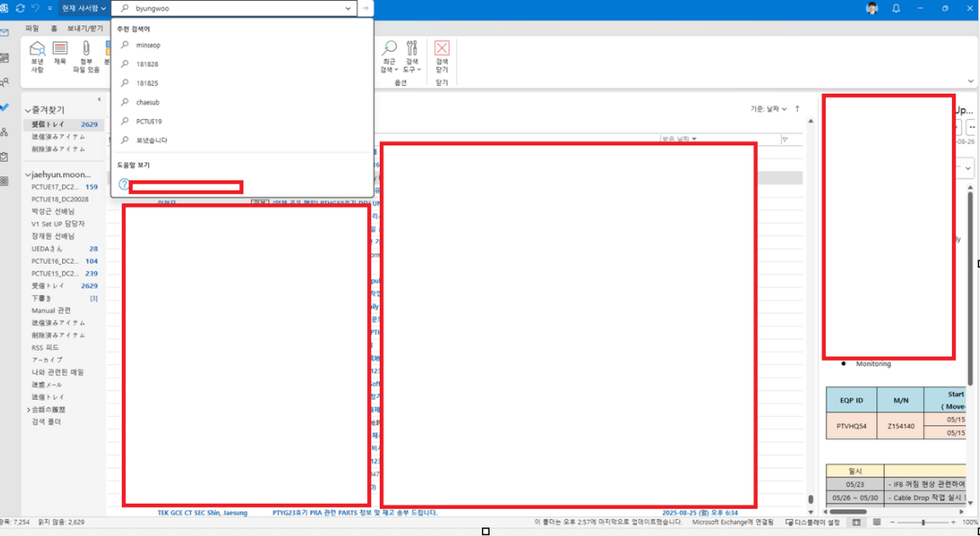Screen dimensions: 980x536
Task: Collapse the folder pane with the arrow
Action: pos(99,100)
